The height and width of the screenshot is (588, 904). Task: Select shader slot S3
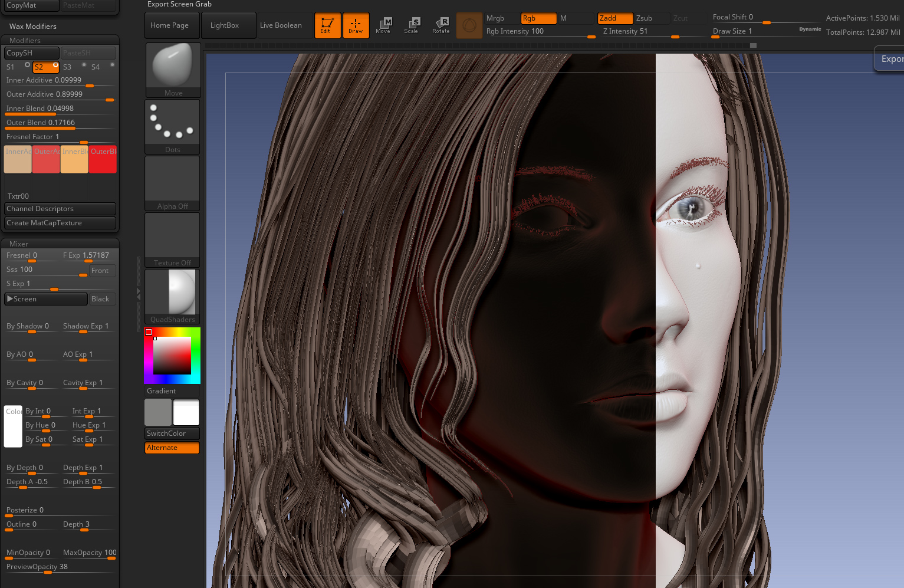(x=74, y=67)
